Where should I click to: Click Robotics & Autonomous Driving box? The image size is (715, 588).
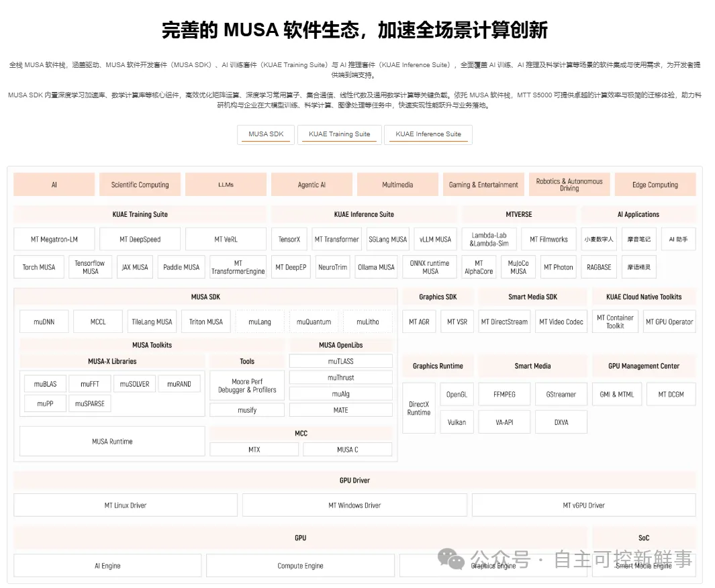(x=569, y=185)
